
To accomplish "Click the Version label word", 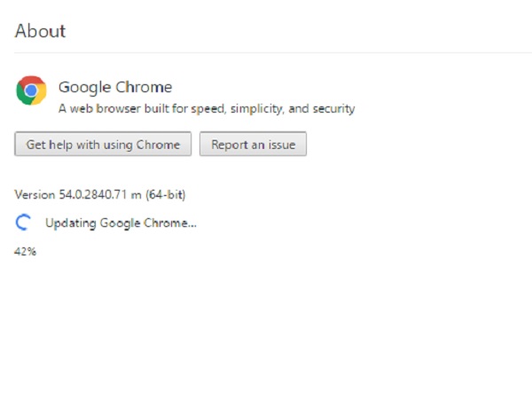I will pyautogui.click(x=34, y=194).
